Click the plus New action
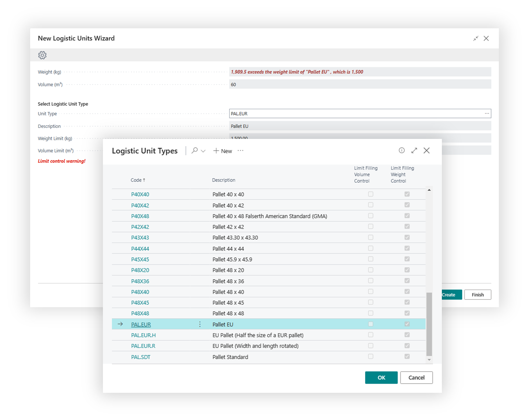 tap(223, 151)
